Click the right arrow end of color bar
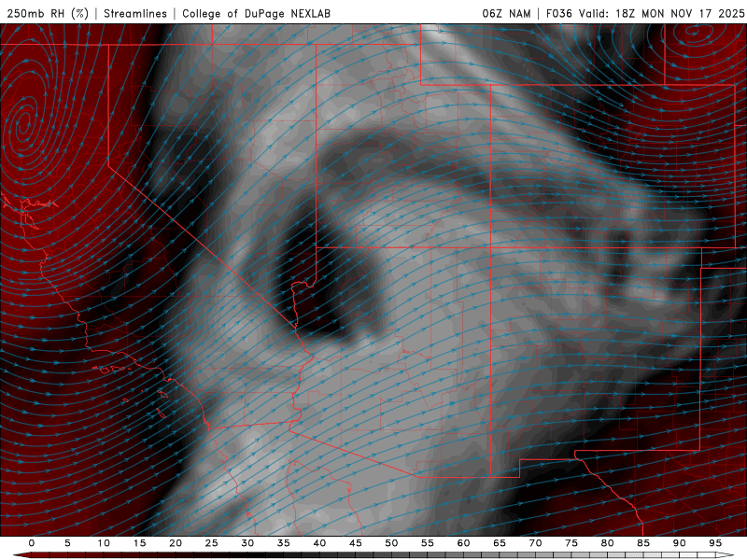Viewport: 747px width, 560px height. click(x=725, y=555)
